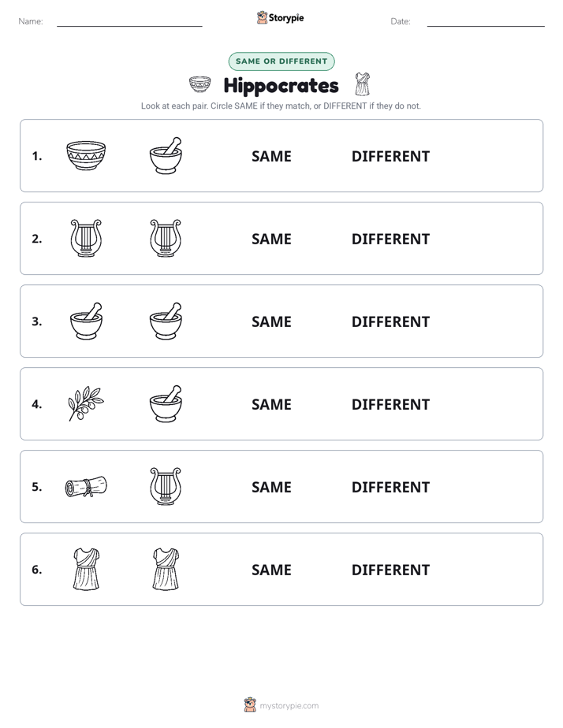Click the rolled scroll icon in row 5
Image resolution: width=563 pixels, height=728 pixels.
pos(86,487)
